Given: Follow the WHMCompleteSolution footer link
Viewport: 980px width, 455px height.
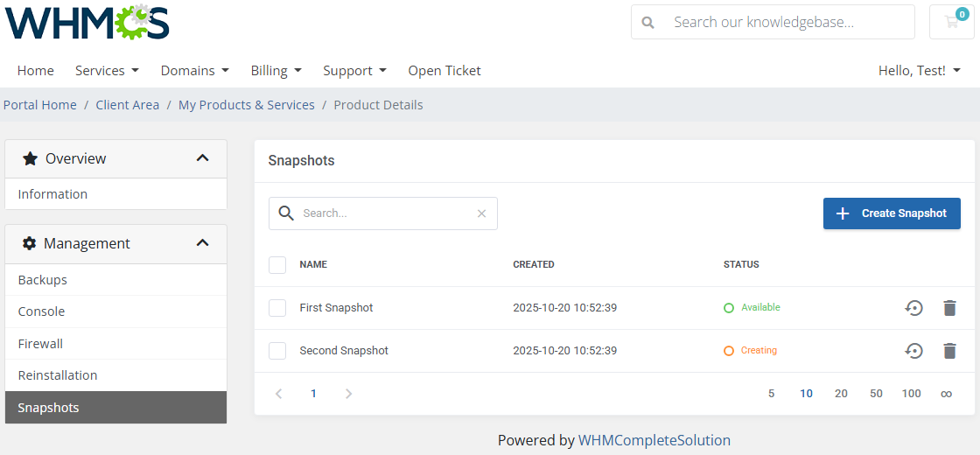Looking at the screenshot, I should point(654,440).
